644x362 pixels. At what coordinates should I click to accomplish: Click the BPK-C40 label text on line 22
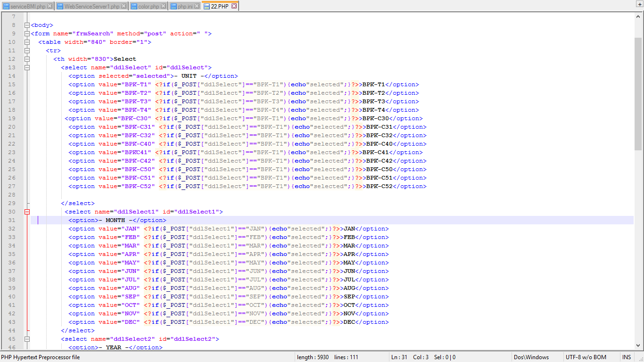[380, 144]
